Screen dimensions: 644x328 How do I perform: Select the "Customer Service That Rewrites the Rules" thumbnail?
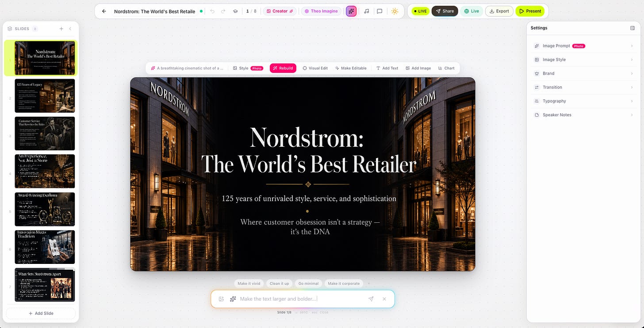(x=45, y=133)
